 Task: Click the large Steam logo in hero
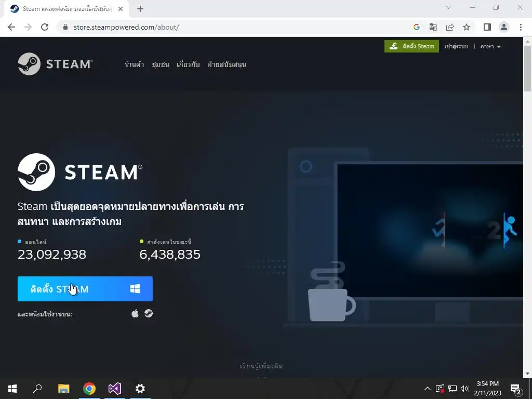click(80, 172)
